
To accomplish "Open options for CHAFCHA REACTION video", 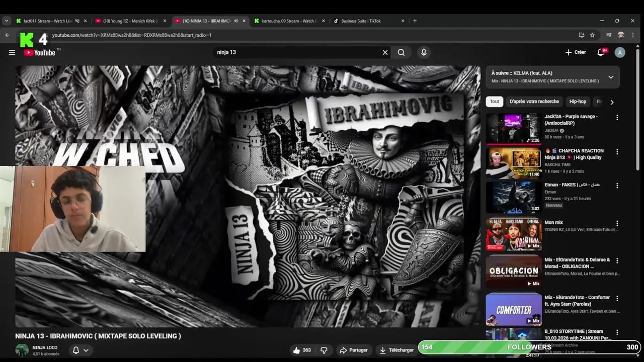I will click(x=617, y=151).
